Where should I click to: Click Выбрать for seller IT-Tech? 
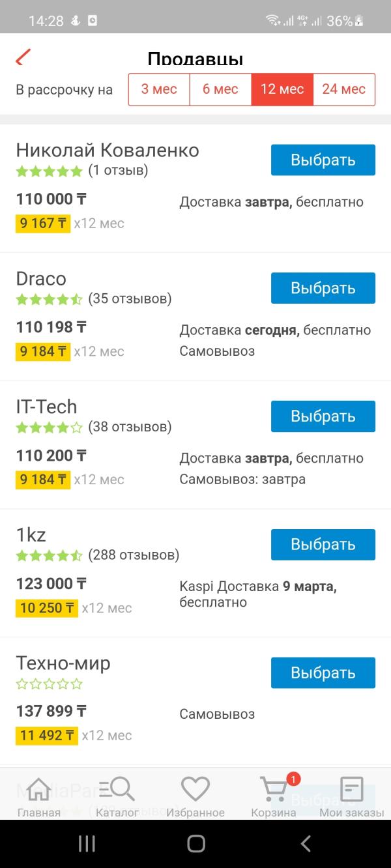point(323,416)
